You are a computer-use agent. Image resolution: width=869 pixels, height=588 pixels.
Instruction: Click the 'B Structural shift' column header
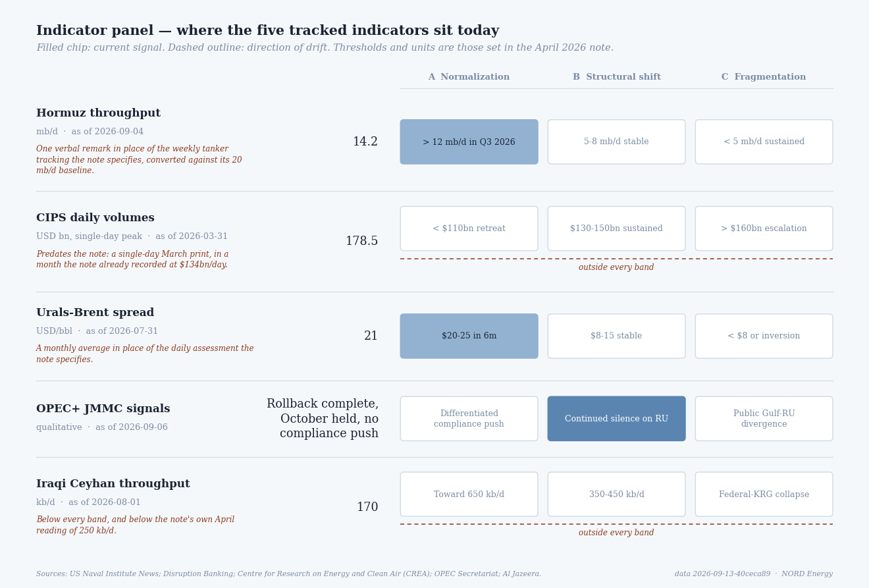(616, 77)
